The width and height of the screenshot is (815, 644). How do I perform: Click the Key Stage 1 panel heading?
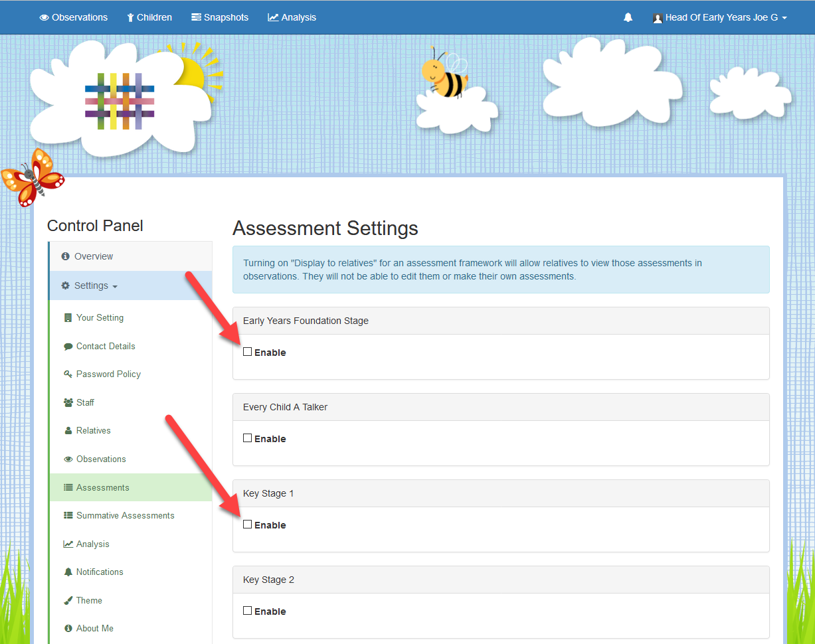pos(501,493)
